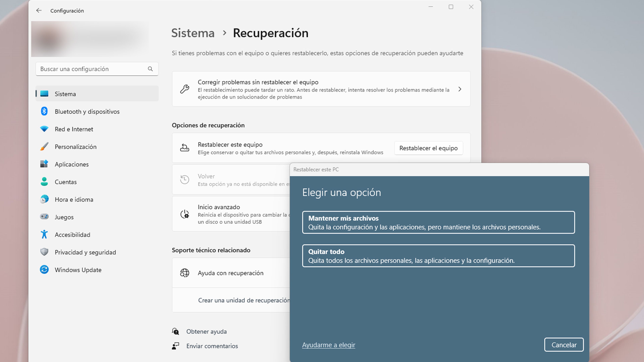
Task: Click the Corregir problemas sin restablecer card title
Action: [258, 82]
